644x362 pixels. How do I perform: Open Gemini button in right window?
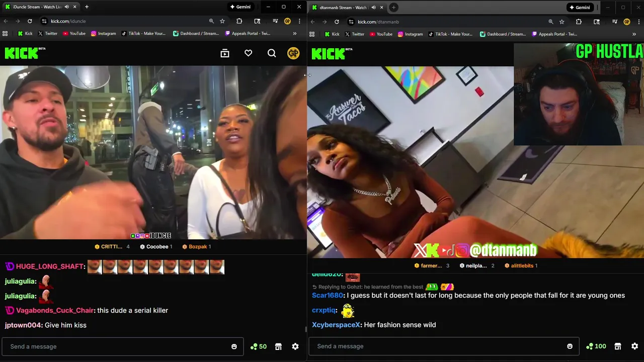tap(580, 8)
